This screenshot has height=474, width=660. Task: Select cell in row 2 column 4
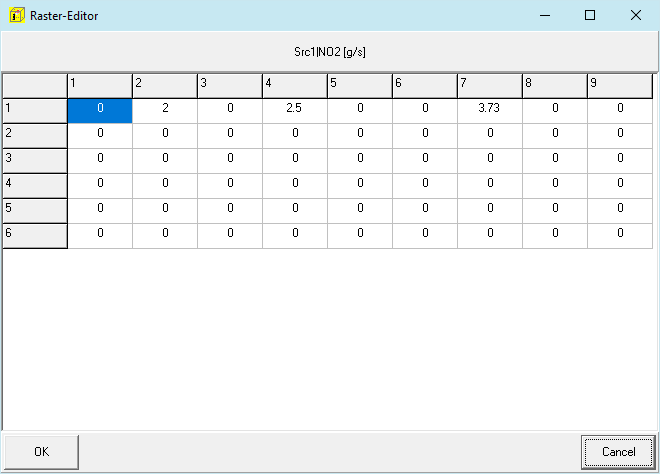point(295,136)
